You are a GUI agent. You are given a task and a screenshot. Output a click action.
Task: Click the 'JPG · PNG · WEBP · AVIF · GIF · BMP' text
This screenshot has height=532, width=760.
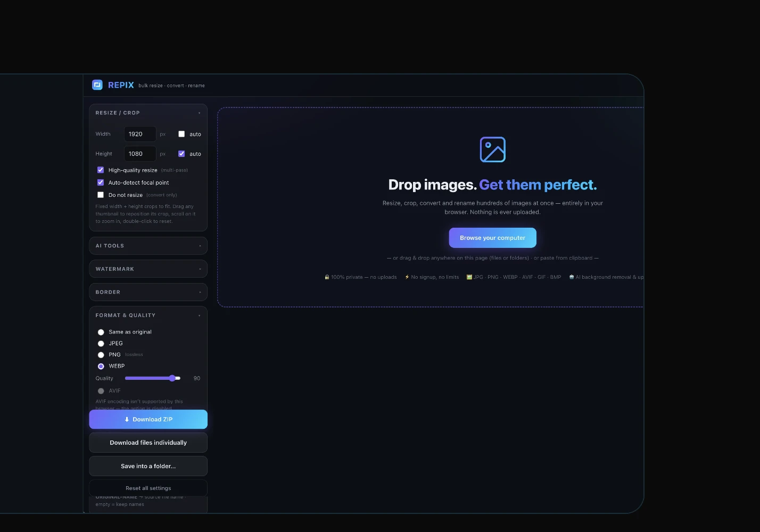click(x=514, y=277)
